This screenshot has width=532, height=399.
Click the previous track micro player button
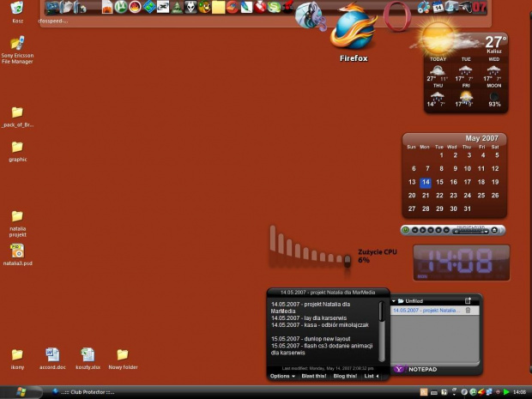tap(414, 230)
